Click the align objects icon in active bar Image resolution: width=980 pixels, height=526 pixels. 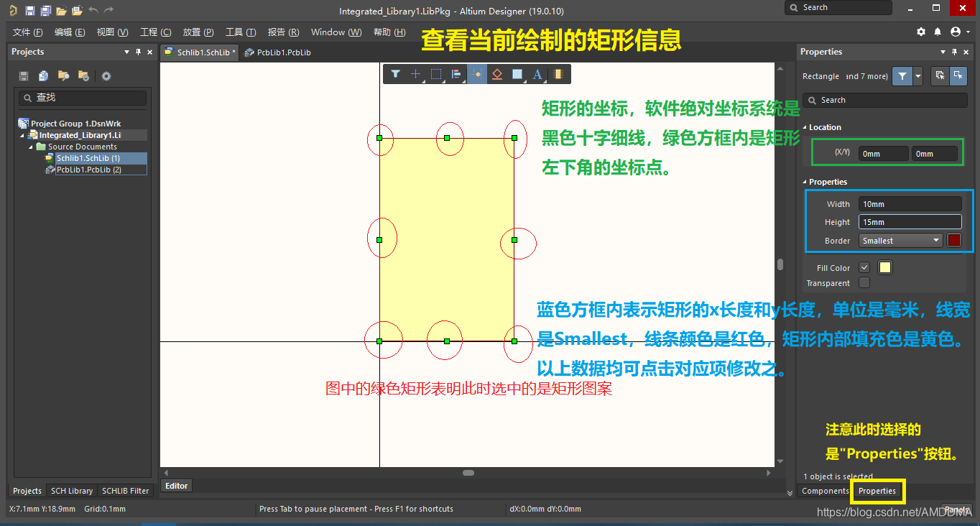pyautogui.click(x=456, y=74)
